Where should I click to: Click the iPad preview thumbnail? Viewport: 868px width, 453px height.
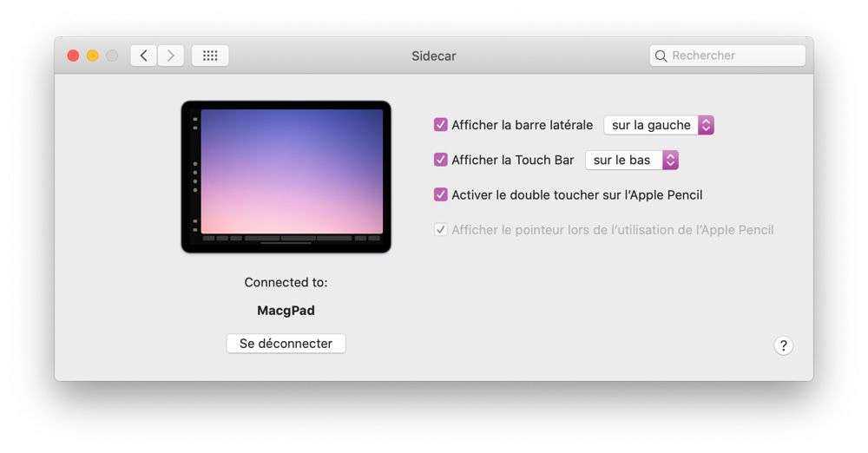286,177
